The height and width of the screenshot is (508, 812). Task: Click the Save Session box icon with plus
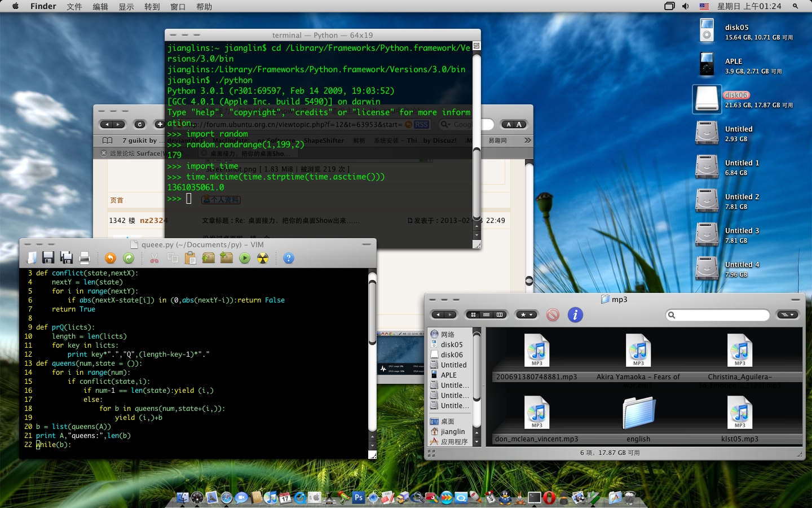click(x=227, y=258)
